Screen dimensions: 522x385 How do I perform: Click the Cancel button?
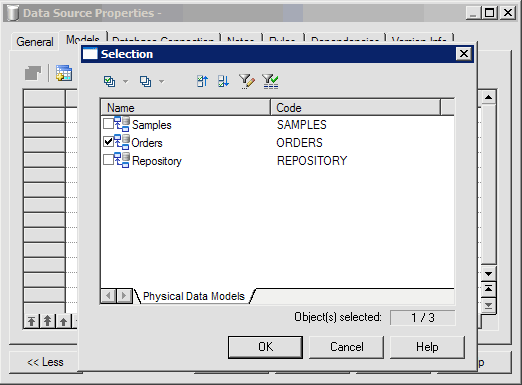point(347,347)
